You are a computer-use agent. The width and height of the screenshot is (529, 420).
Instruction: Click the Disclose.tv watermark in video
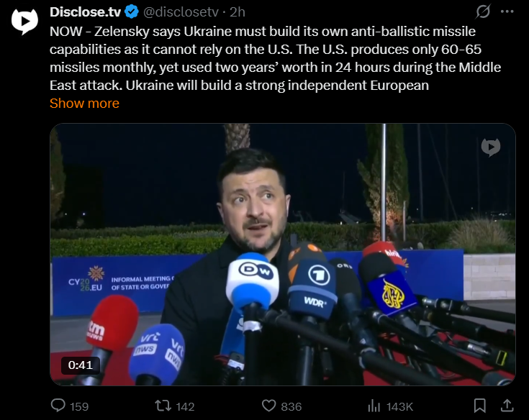[x=491, y=147]
